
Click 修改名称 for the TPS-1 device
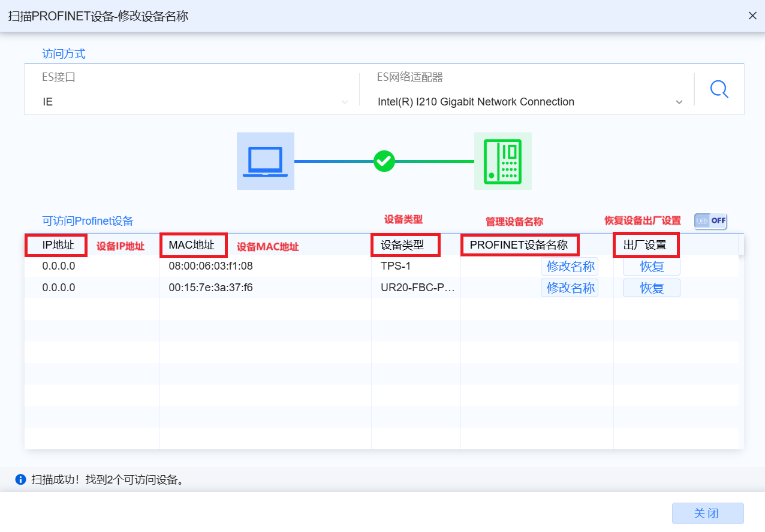570,267
